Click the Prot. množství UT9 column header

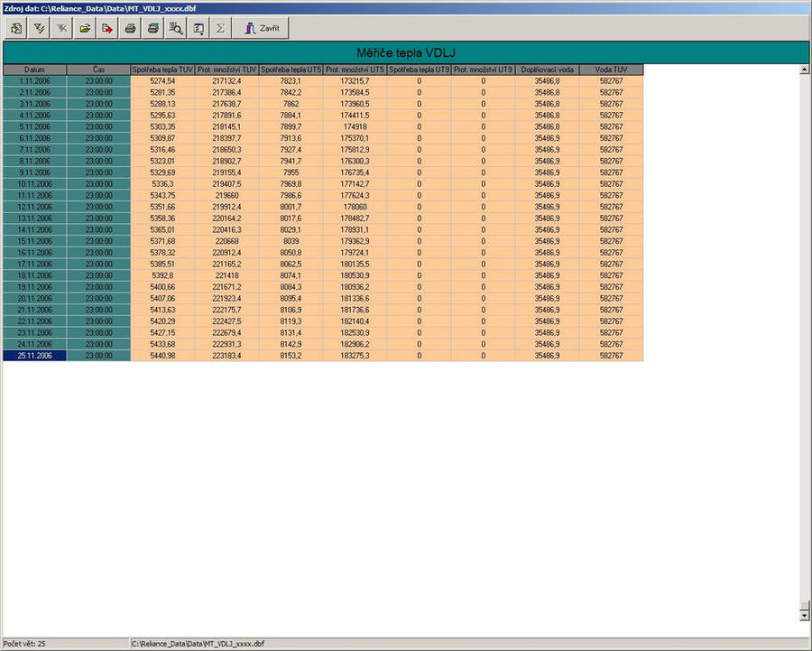point(484,70)
